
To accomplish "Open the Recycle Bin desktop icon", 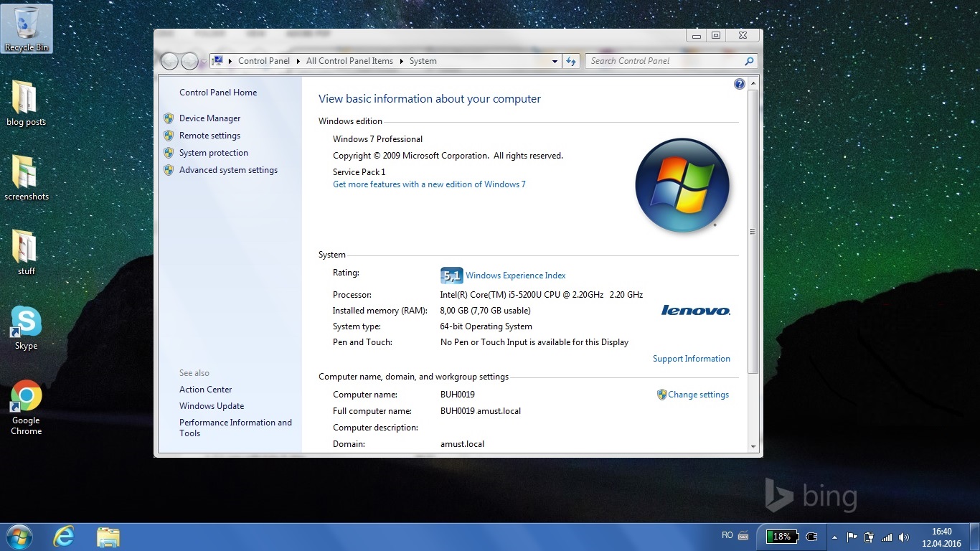I will (x=27, y=29).
